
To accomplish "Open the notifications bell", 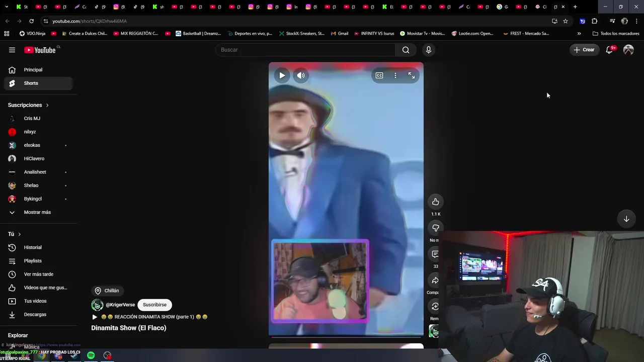I will pyautogui.click(x=609, y=50).
